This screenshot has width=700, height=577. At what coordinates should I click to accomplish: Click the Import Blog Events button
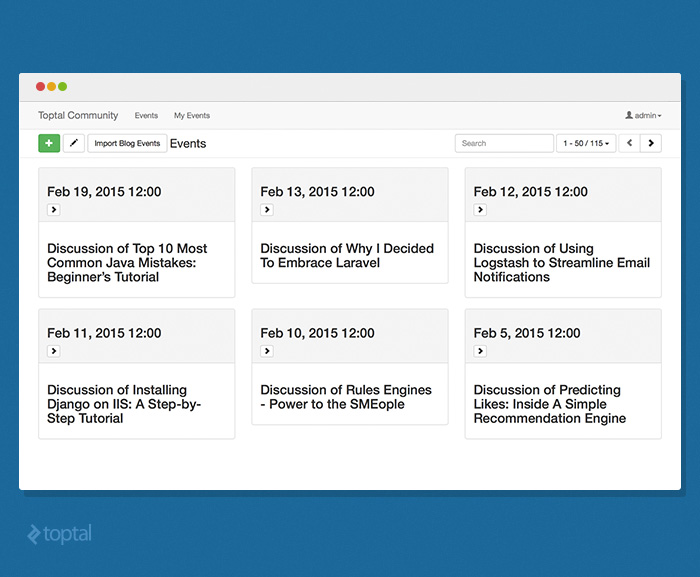(x=127, y=143)
